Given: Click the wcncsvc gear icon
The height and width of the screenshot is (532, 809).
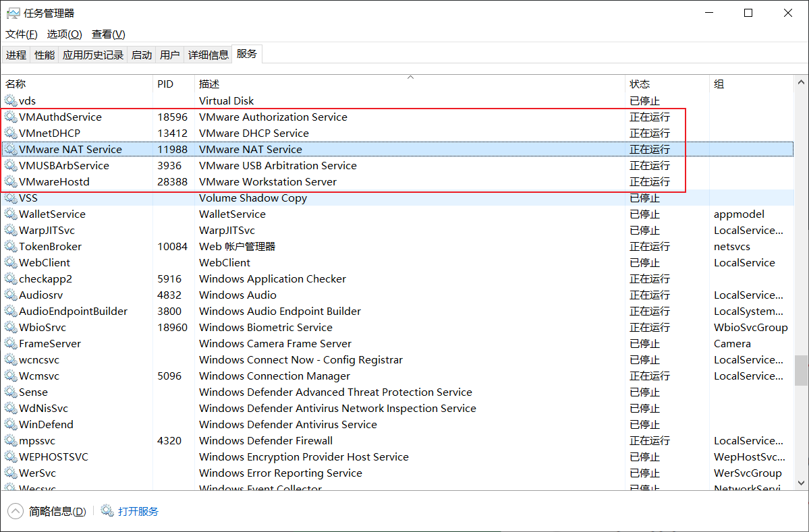Looking at the screenshot, I should click(11, 360).
